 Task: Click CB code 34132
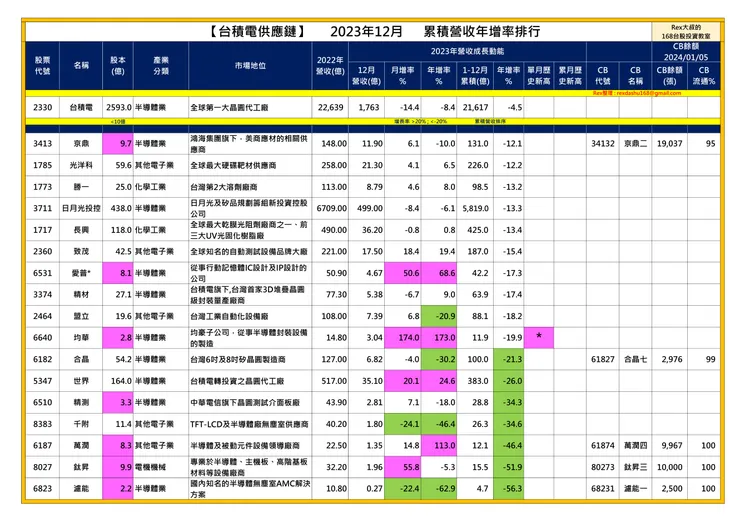coord(603,143)
